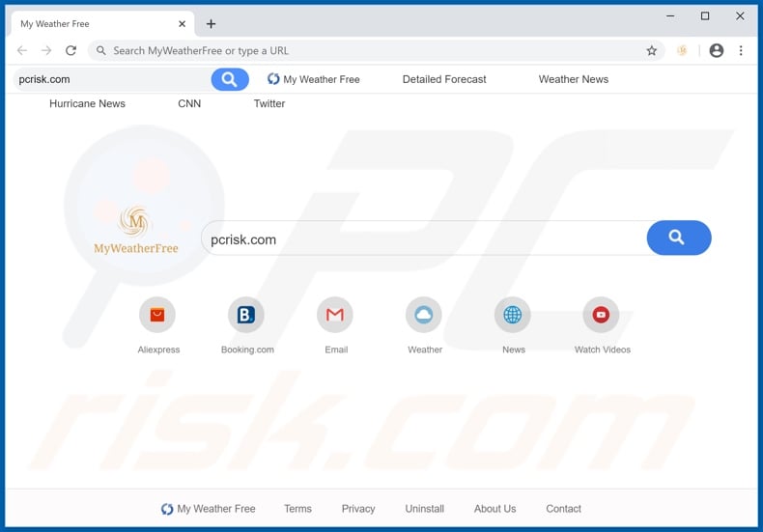Open CNN link
763x532 pixels.
189,103
